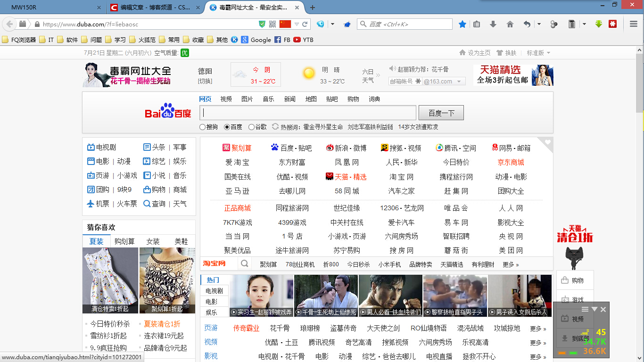644x362 pixels.
Task: Expand 更多 in the 页游 row
Action: pos(538,328)
